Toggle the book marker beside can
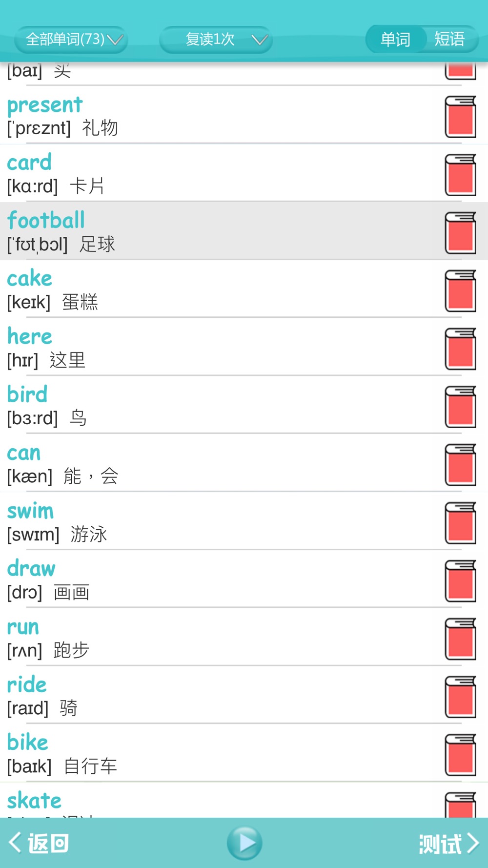The image size is (488, 868). [460, 465]
